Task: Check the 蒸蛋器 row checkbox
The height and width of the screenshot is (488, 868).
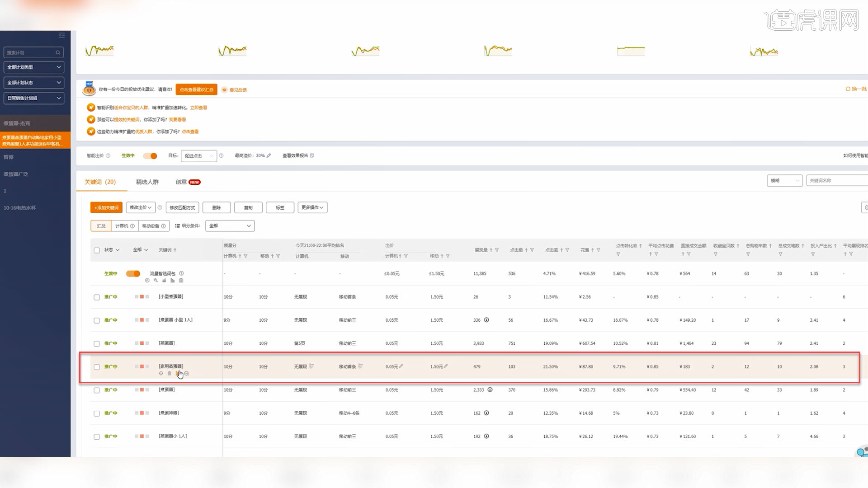Action: click(x=97, y=344)
